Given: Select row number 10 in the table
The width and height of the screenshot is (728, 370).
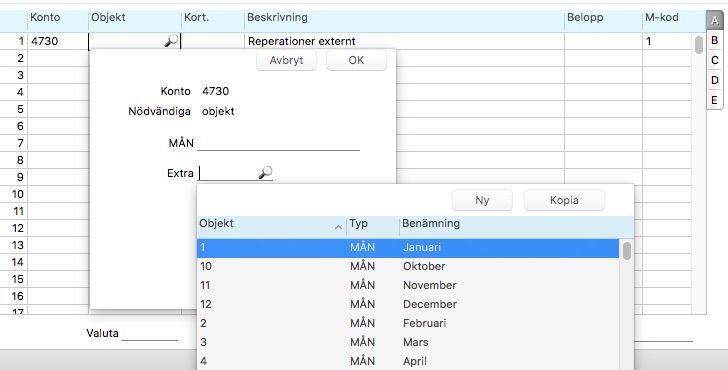Looking at the screenshot, I should tap(14, 194).
